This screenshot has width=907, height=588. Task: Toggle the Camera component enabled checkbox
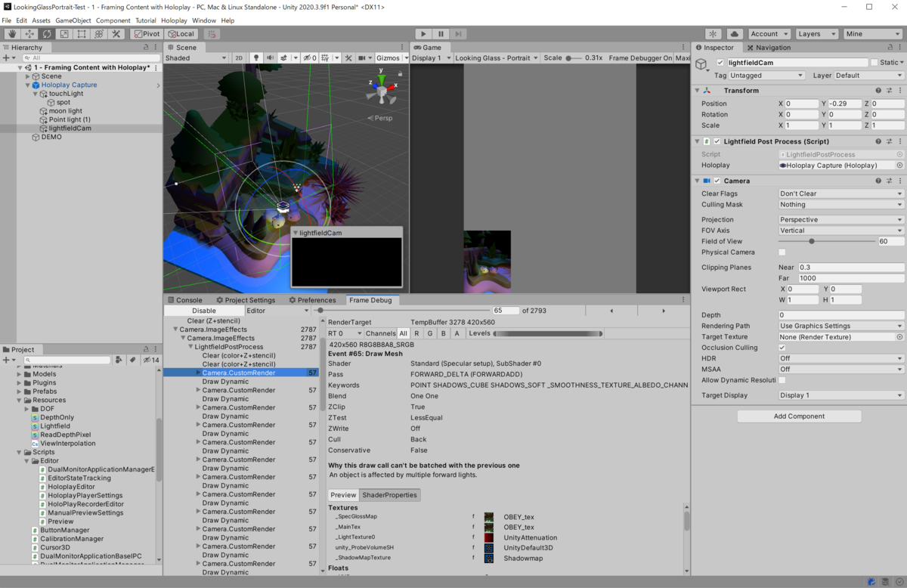point(717,181)
